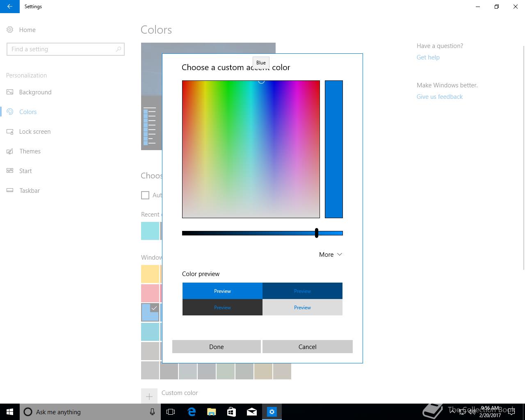Toggle the automatic accent color checkbox
This screenshot has width=525, height=420.
(x=145, y=195)
